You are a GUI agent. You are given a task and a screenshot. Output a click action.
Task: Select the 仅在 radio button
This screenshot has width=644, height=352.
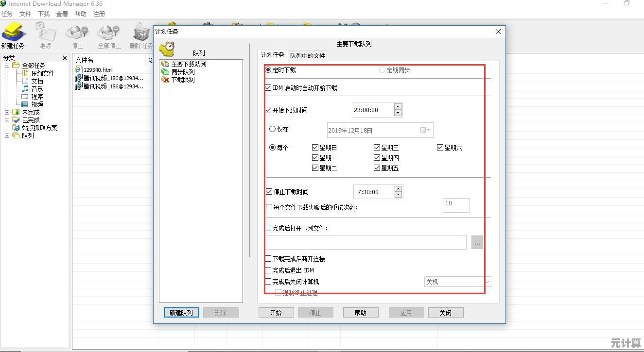click(x=273, y=129)
